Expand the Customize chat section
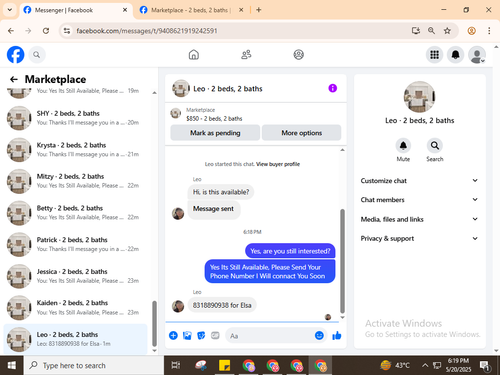This screenshot has width=500, height=375. [419, 181]
